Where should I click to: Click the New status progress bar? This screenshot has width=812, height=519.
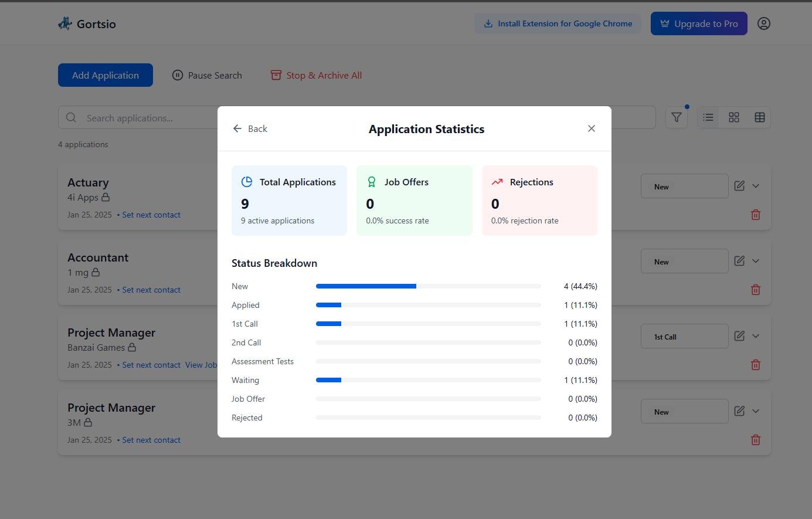tap(428, 286)
